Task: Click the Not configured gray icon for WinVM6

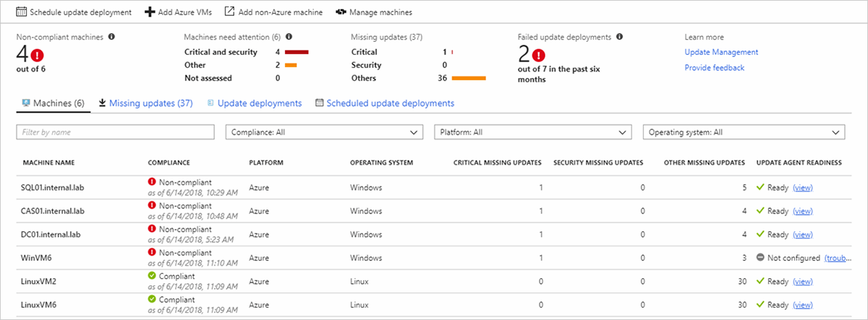Action: pos(760,258)
